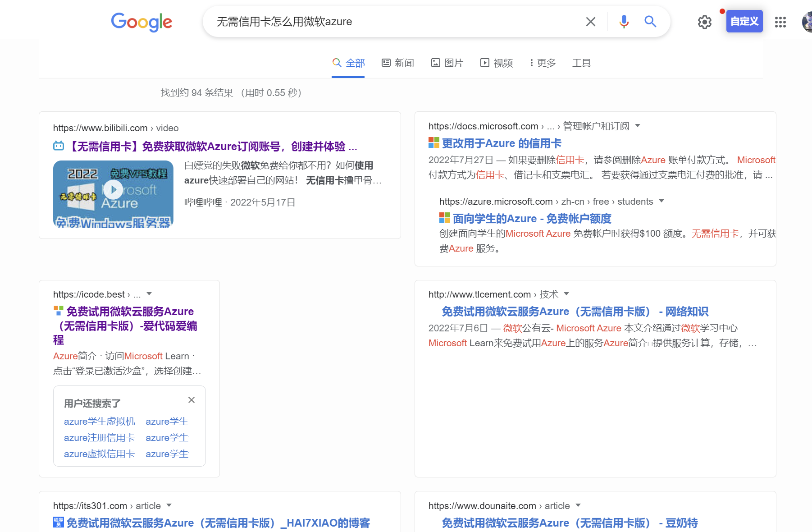Clear the search query with the X icon
This screenshot has height=532, width=812.
point(591,21)
